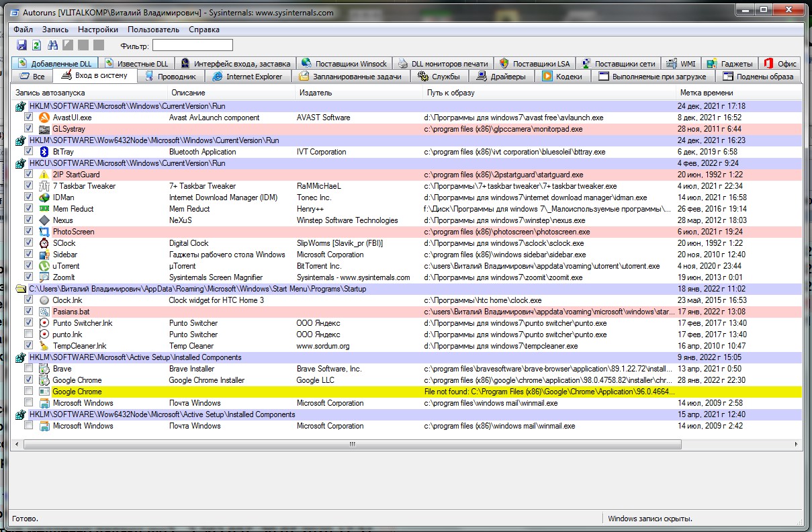Click the PhotoScreen entry icon
This screenshot has width=812, height=532.
(44, 232)
